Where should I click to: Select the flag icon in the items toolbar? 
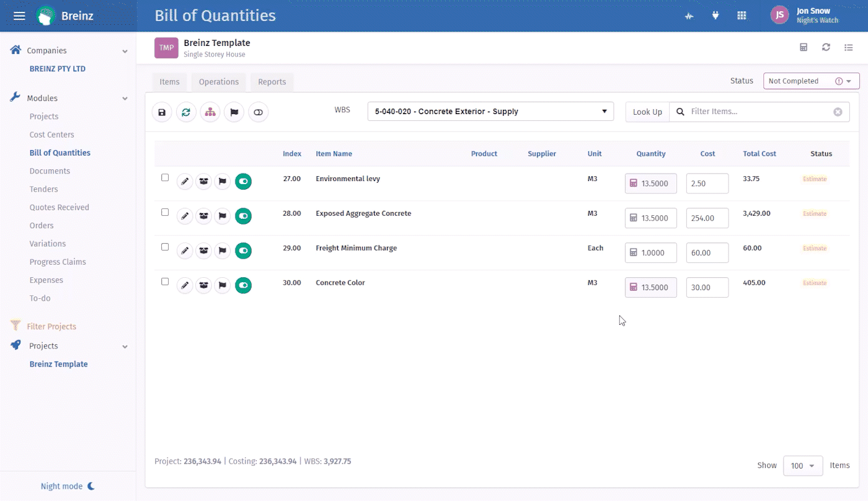(x=234, y=112)
